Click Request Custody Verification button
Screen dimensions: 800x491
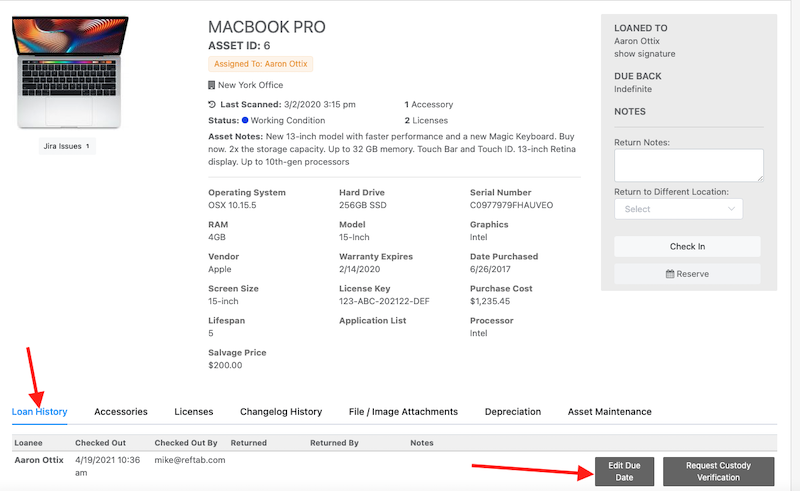[718, 471]
